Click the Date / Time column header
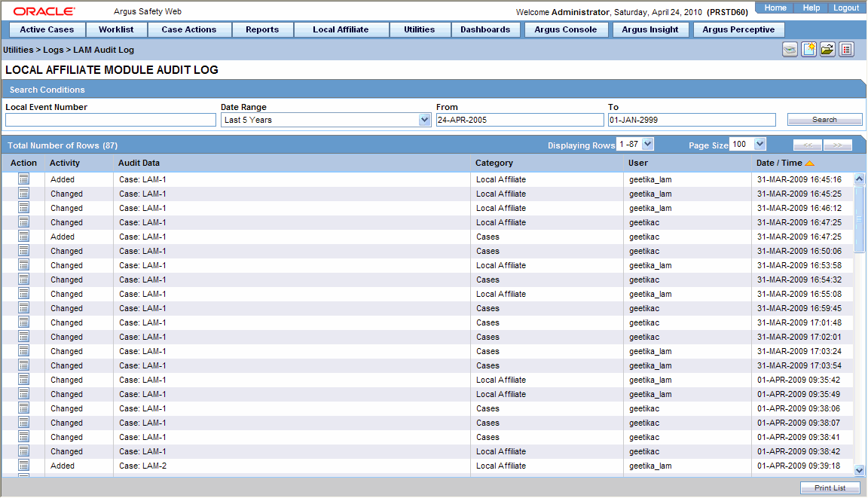This screenshot has height=498, width=868. click(x=779, y=163)
